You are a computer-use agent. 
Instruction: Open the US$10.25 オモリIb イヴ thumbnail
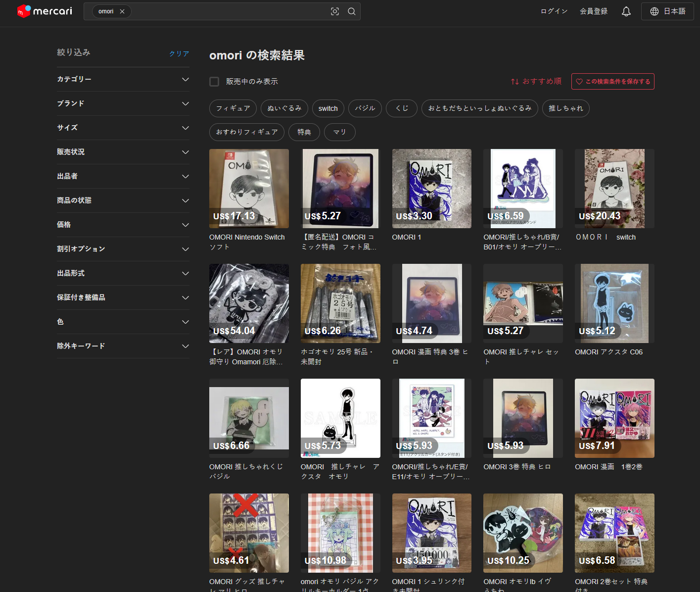click(x=523, y=533)
